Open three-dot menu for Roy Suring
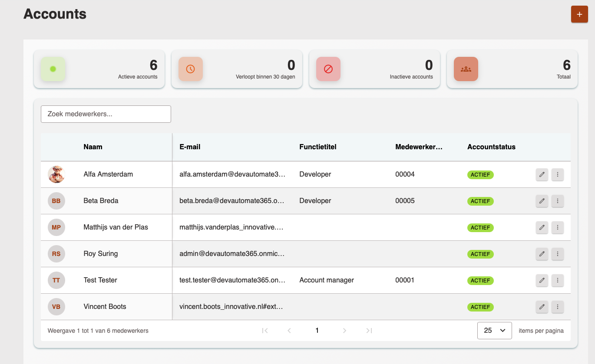The width and height of the screenshot is (595, 364). [558, 254]
